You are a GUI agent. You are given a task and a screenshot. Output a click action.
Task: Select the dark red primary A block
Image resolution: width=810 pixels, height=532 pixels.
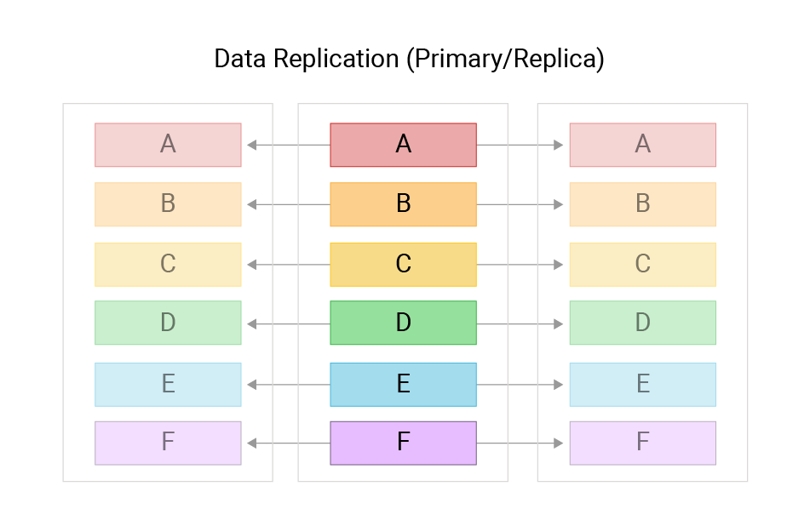[x=403, y=145]
